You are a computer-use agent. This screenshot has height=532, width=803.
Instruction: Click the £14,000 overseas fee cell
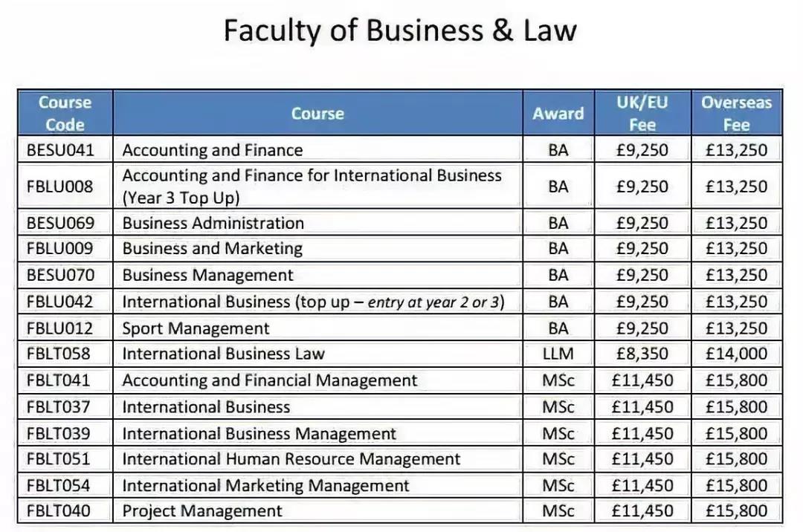[736, 354]
